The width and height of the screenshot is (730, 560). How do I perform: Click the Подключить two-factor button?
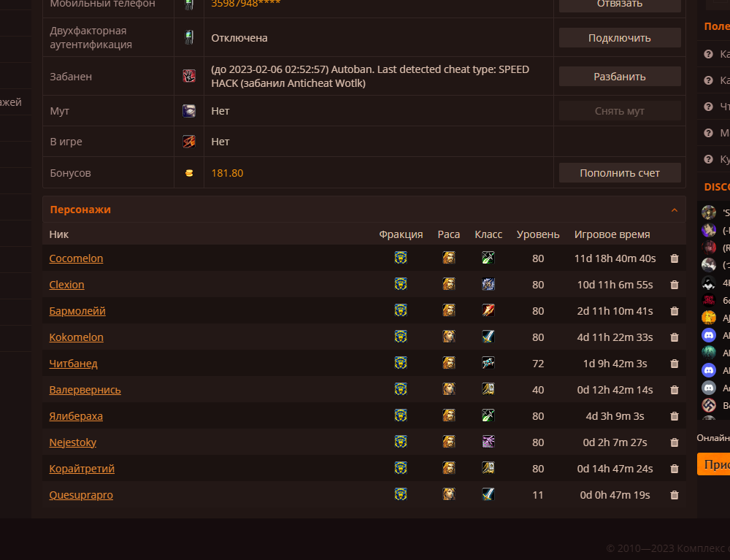tap(620, 38)
